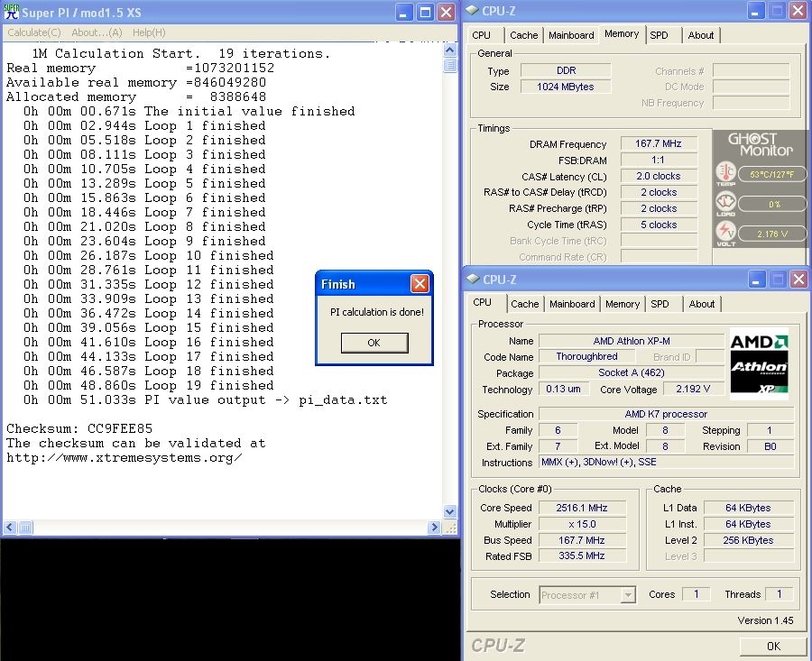Click the FSB:DRAM 1:1 value
Screen dimensions: 812x661
click(659, 160)
